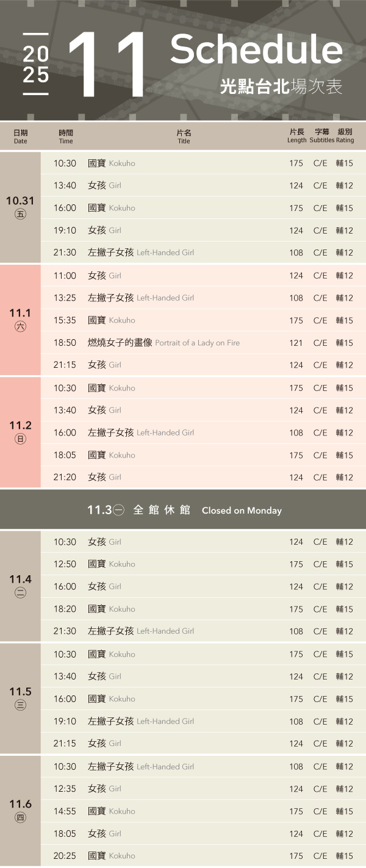Click the Closed on Monday notice text
The width and height of the screenshot is (366, 868).
tap(242, 511)
